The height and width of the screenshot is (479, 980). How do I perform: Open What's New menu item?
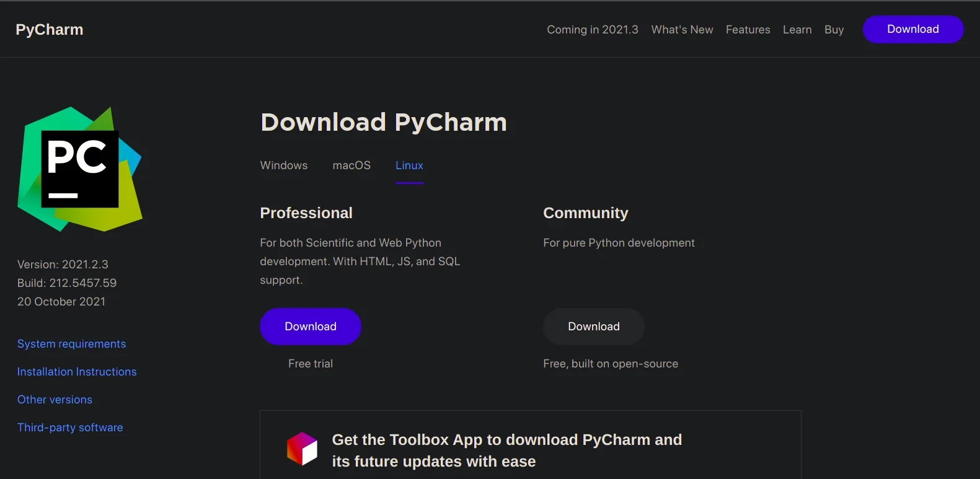pyautogui.click(x=682, y=30)
